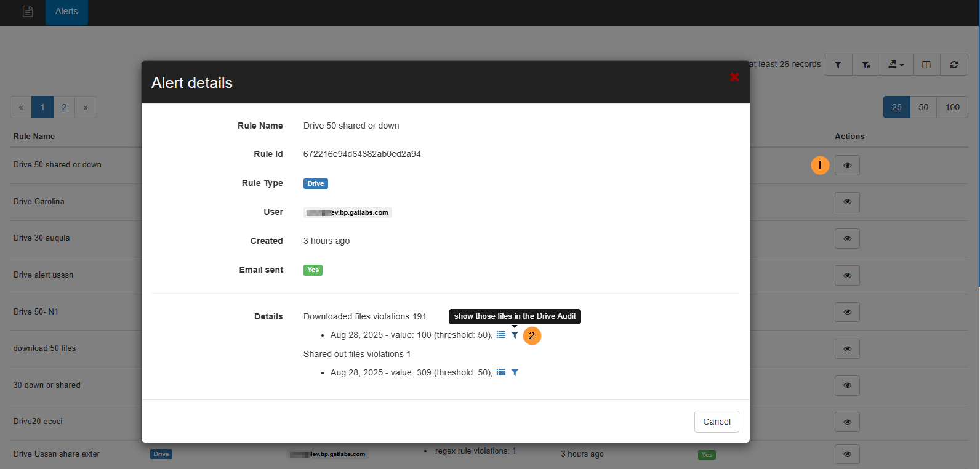
Task: Click the 'Drive20 ecoci' row name
Action: tap(38, 421)
